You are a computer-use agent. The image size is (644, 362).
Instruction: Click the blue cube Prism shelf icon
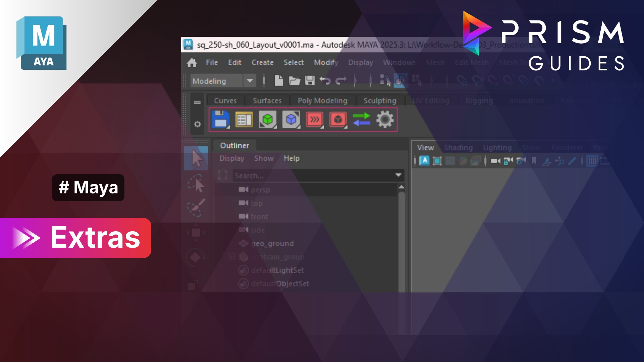[291, 119]
